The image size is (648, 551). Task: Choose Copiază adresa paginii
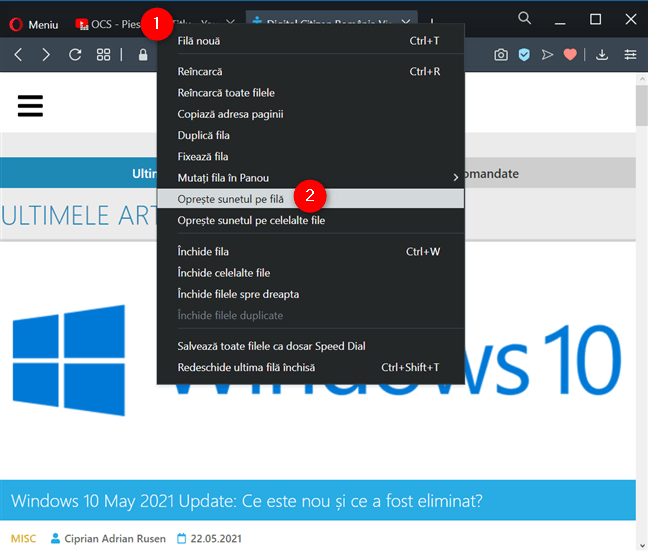[311, 114]
